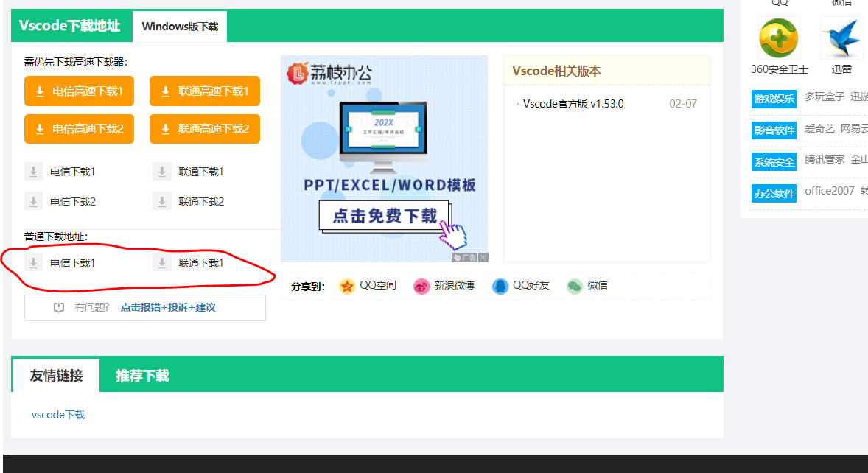Open the 迅雷 bird app icon
This screenshot has height=473, width=868.
point(841,38)
